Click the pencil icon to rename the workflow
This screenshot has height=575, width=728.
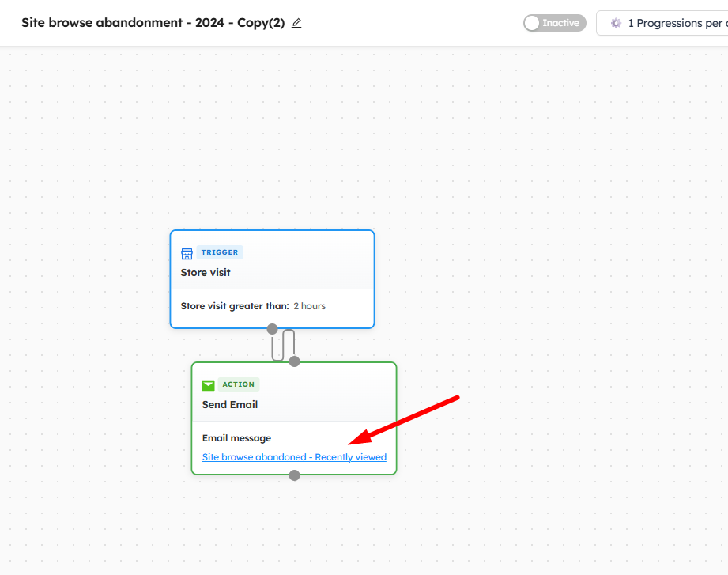coord(296,23)
